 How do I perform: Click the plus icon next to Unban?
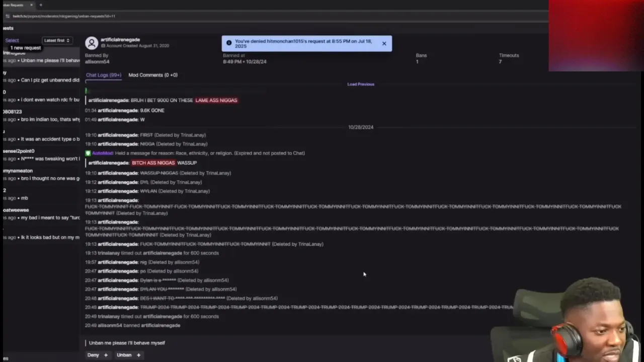coord(138,355)
